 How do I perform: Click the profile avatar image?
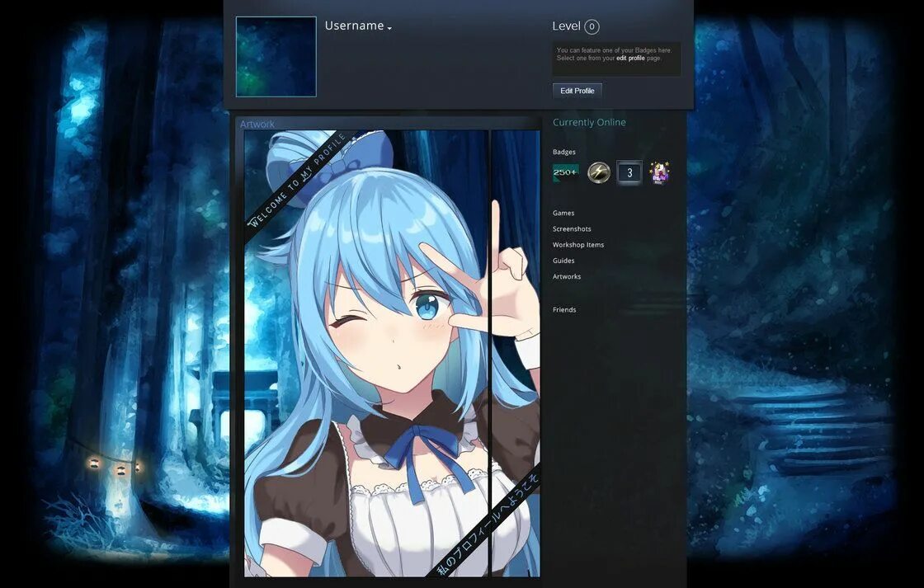coord(276,57)
